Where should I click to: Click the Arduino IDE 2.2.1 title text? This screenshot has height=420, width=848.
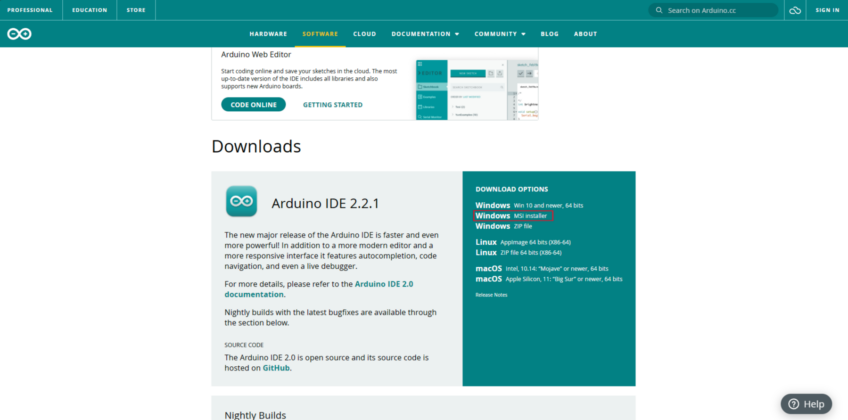pos(325,203)
